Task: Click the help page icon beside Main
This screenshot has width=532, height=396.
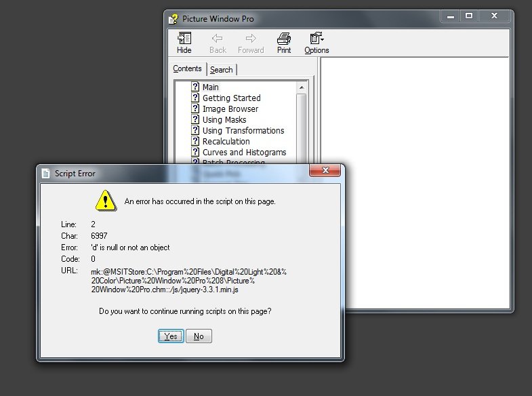Action: pyautogui.click(x=195, y=87)
